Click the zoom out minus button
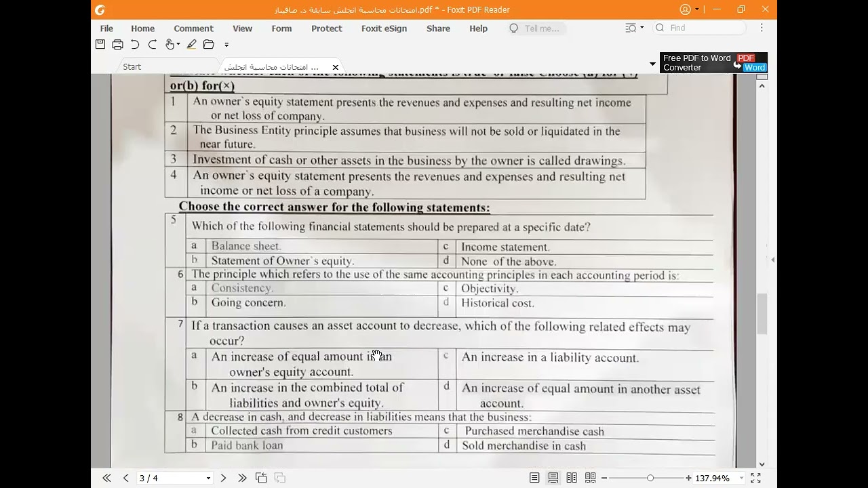This screenshot has width=868, height=488. point(604,478)
